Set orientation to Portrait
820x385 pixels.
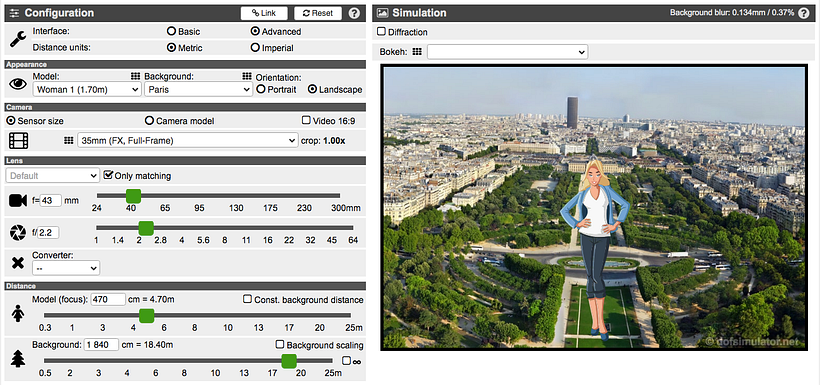point(260,89)
